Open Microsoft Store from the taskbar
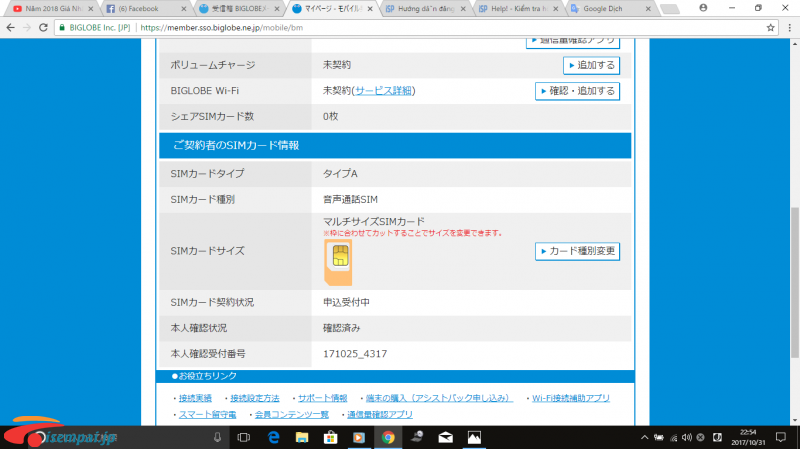The image size is (800, 449). [x=331, y=437]
